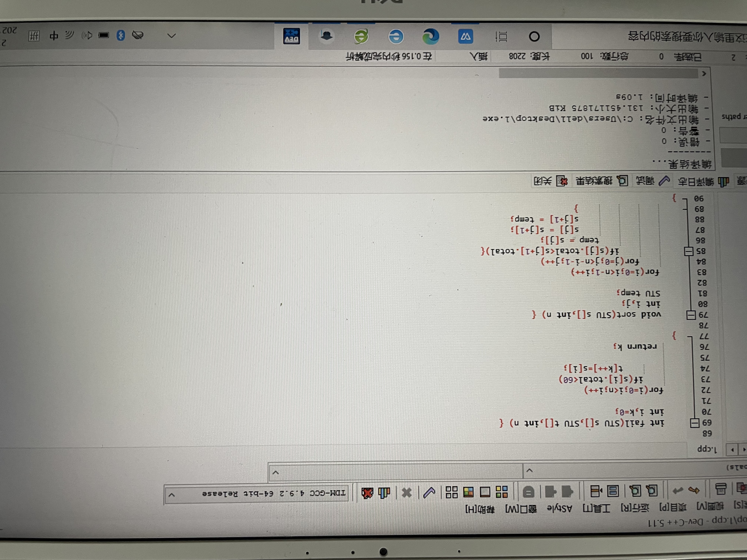Viewport: 747px width, 560px height.
Task: Toggle the if-block fold marker at line 85
Action: [689, 251]
